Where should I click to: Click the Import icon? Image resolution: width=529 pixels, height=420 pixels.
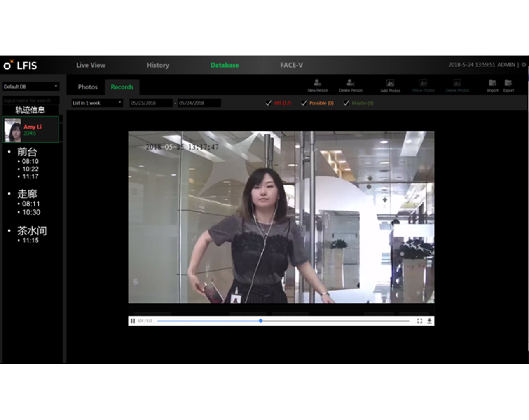coord(492,83)
